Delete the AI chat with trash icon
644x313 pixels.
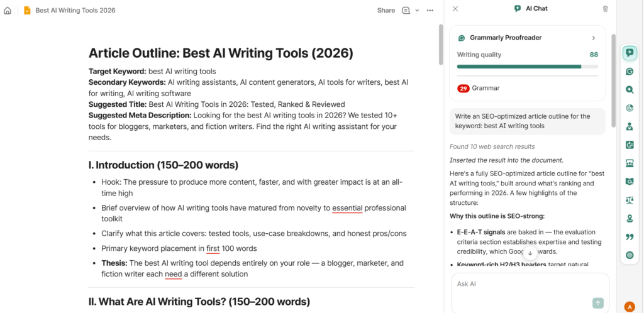click(x=605, y=9)
